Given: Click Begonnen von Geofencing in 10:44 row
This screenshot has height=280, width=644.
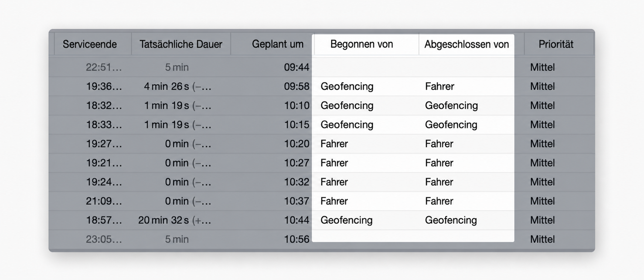Looking at the screenshot, I should coord(347,220).
